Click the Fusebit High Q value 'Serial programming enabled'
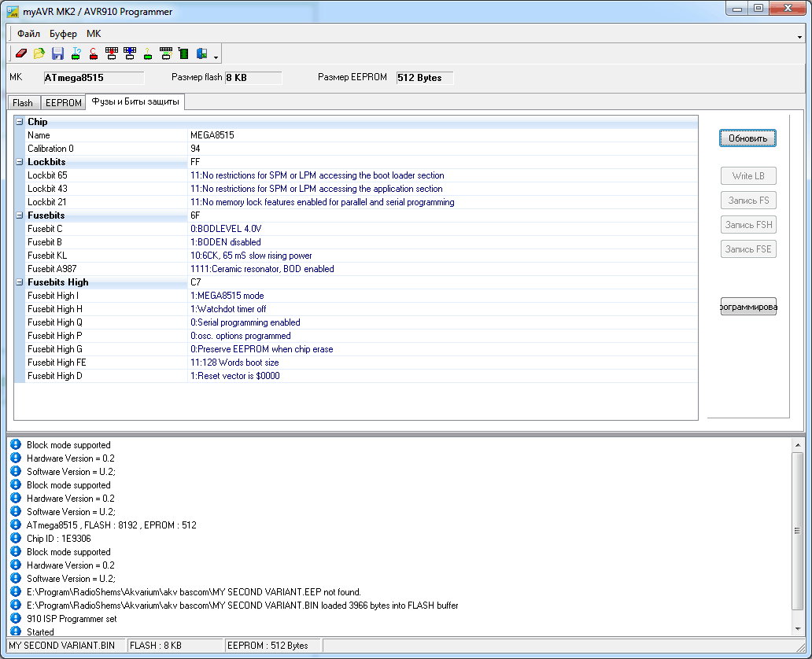 245,322
